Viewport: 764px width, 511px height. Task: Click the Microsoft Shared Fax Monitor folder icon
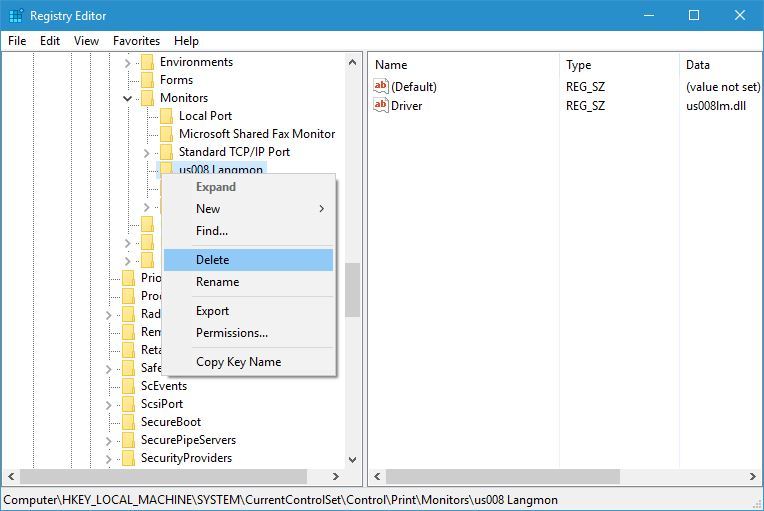(x=166, y=134)
